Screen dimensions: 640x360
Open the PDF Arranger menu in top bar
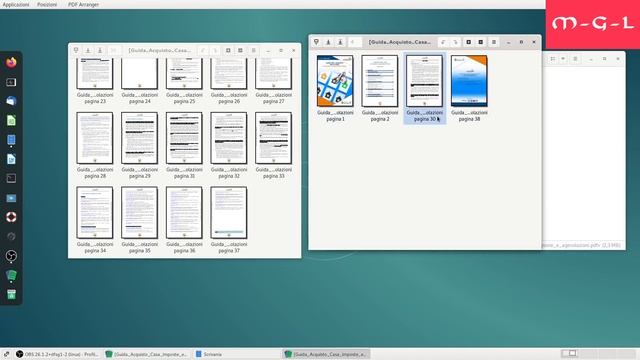(x=83, y=4)
